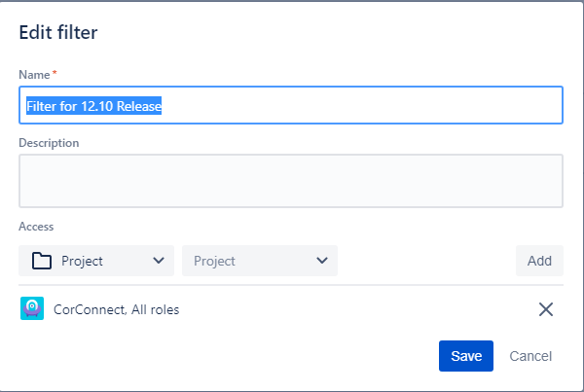Cancel editing the filter
Screen dimensions: 584x392
[530, 356]
